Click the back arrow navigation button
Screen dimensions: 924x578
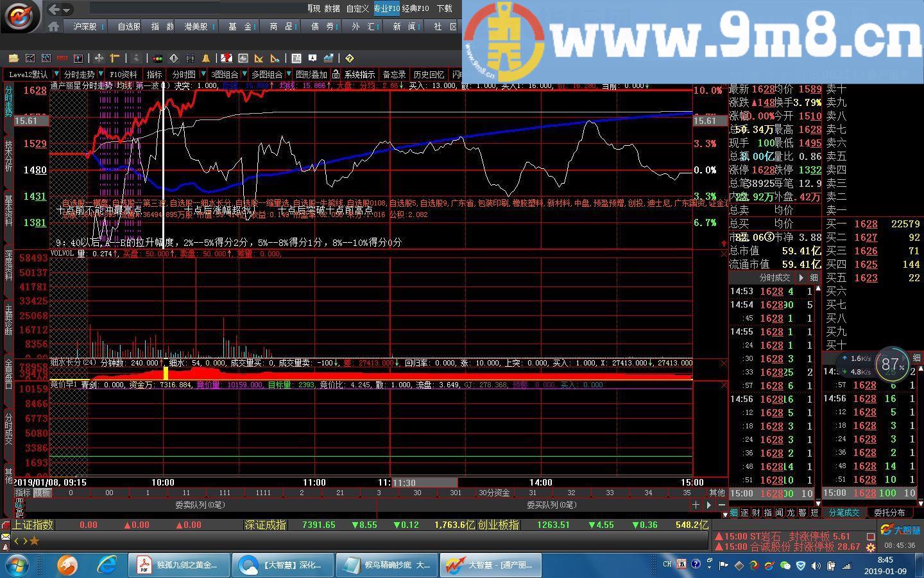(54, 9)
